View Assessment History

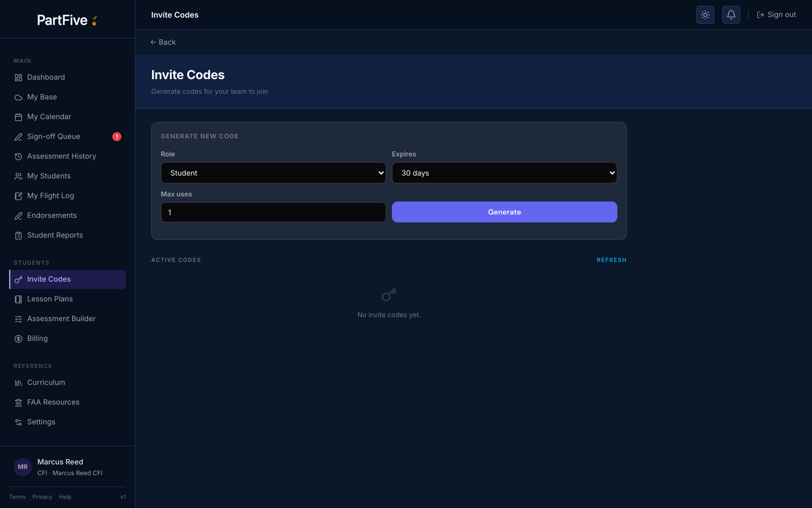68,156
